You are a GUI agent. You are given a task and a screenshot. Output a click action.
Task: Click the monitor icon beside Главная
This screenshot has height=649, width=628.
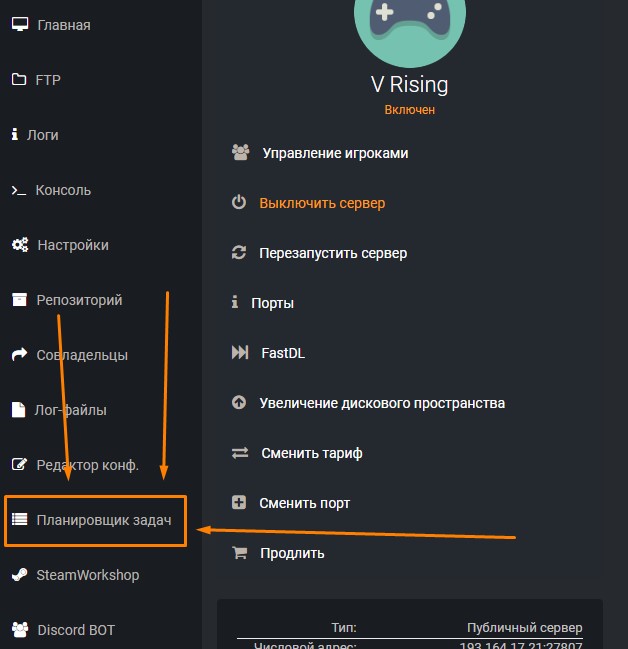[18, 24]
